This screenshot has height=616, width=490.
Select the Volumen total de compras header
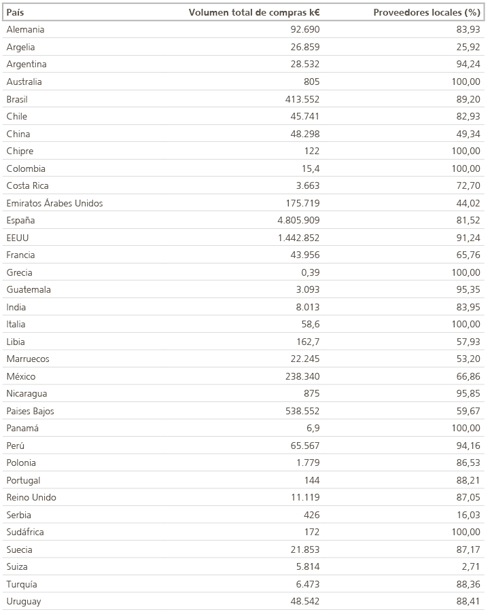tap(254, 13)
